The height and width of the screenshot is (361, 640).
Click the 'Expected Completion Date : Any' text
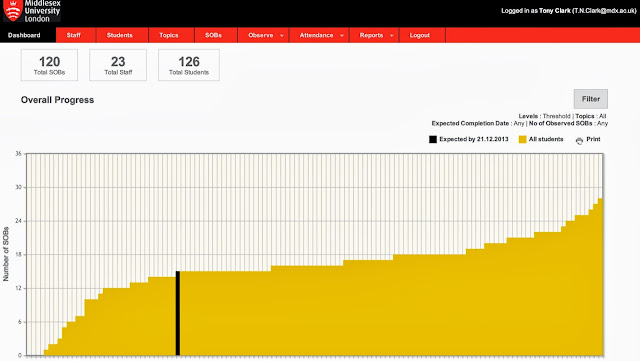[478, 123]
